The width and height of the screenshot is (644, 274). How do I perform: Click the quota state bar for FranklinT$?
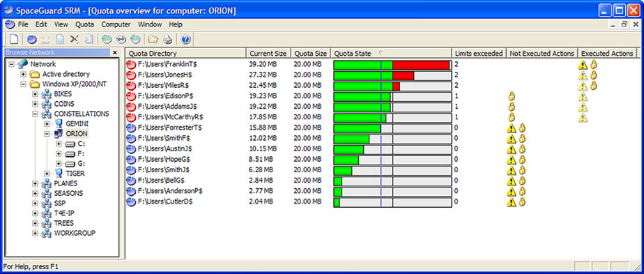pyautogui.click(x=392, y=65)
